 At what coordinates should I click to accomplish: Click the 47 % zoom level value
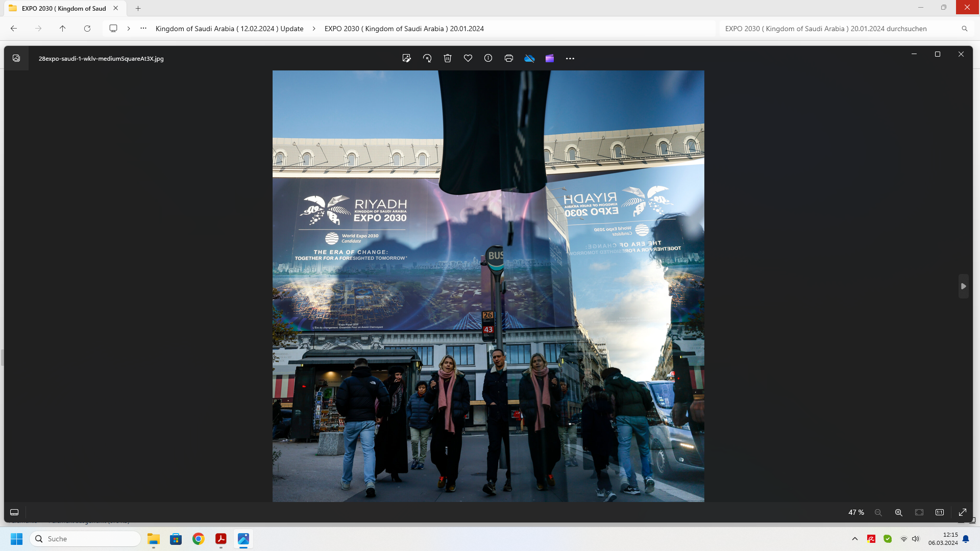(856, 512)
